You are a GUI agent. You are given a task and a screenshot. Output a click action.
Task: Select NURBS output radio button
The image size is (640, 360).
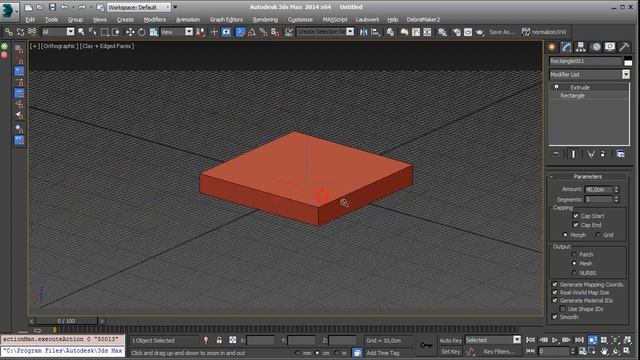tap(574, 273)
